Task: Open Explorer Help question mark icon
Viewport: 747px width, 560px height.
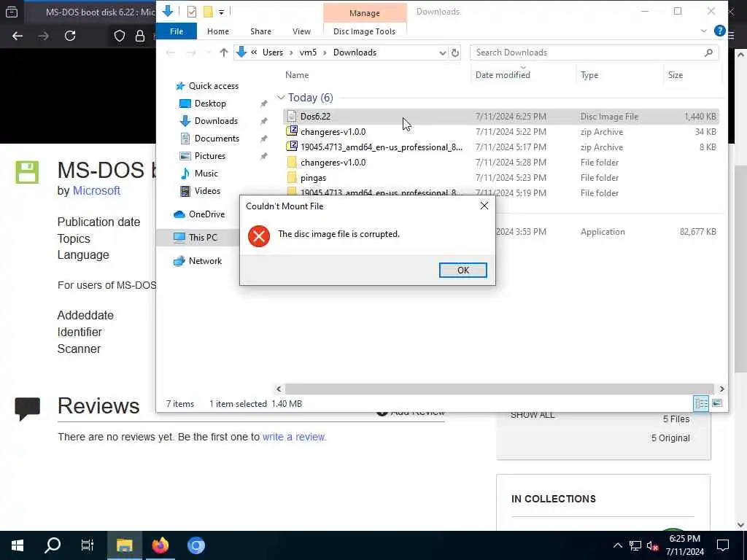Action: (719, 31)
